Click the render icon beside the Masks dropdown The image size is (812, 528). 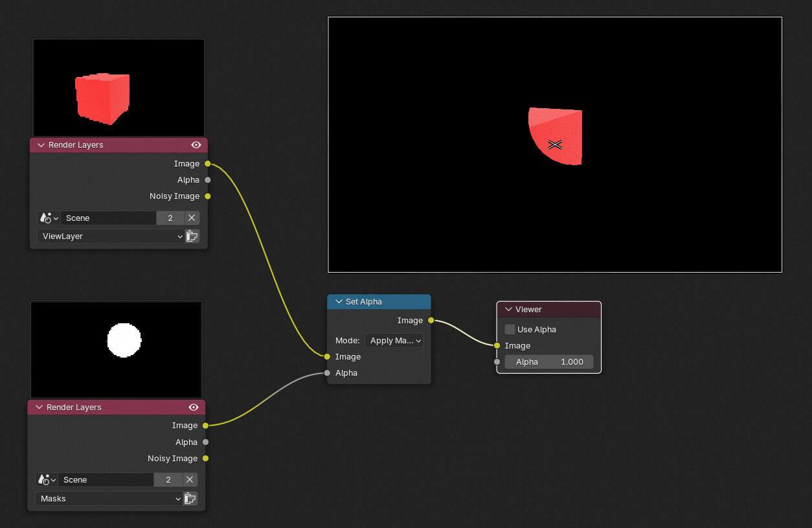190,498
